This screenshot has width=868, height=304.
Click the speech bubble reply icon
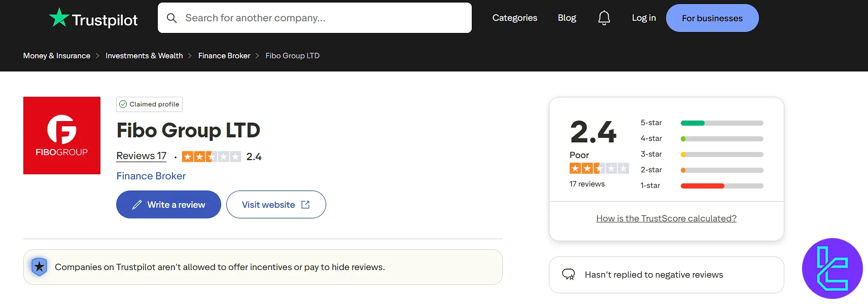click(568, 275)
